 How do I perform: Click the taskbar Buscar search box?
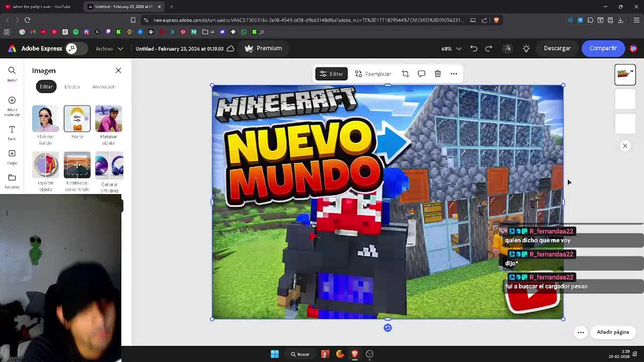pos(300,354)
